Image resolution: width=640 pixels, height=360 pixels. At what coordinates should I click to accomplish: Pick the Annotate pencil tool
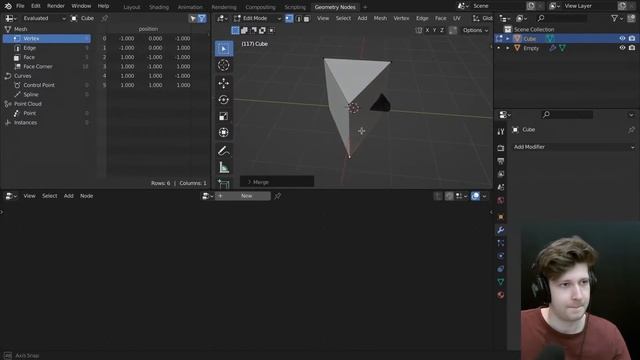224,151
